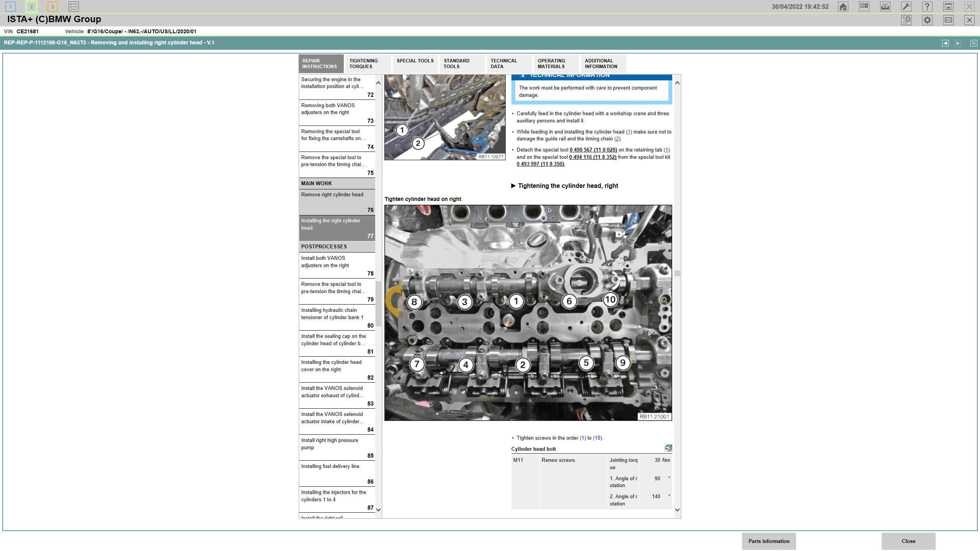Select the REPAIR INSTRUCTIONS tab
The height and width of the screenshot is (551, 980).
click(x=321, y=64)
